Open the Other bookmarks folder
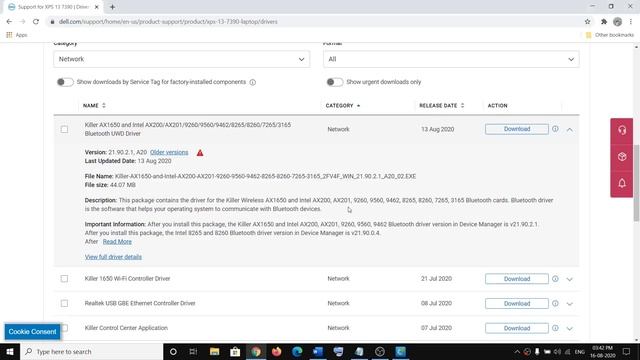This screenshot has height=360, width=640. click(610, 35)
